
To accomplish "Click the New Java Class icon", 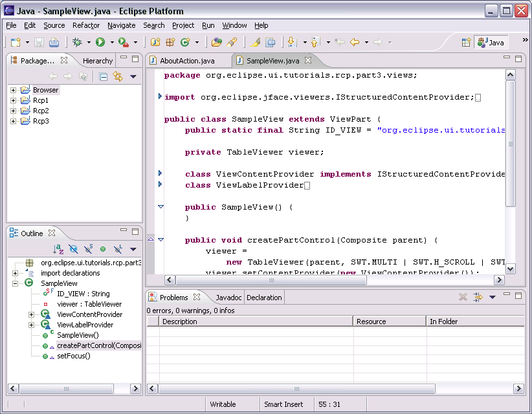I will click(184, 43).
